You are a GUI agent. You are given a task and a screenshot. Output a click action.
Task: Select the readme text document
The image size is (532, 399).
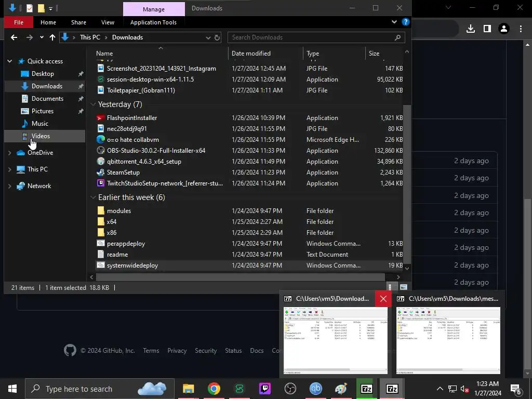(117, 255)
